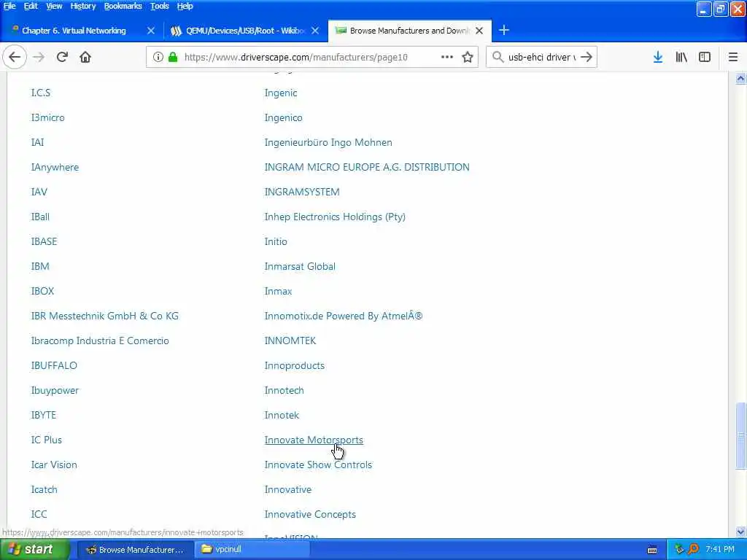Image resolution: width=747 pixels, height=560 pixels.
Task: Open the Icar Vision link
Action: coord(54,464)
